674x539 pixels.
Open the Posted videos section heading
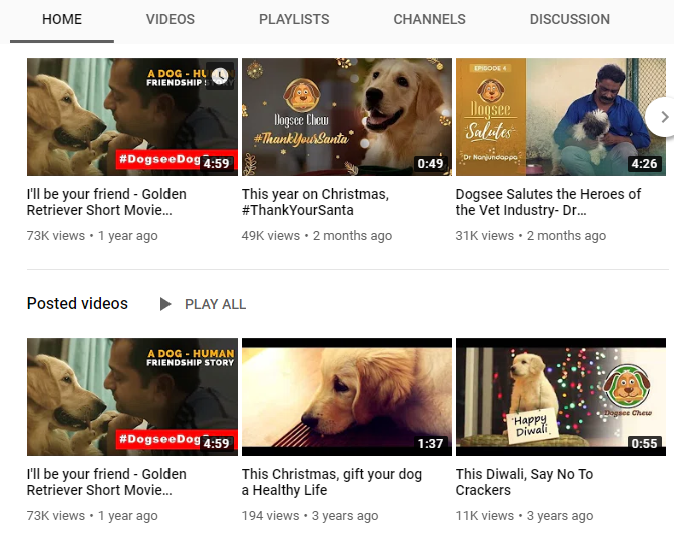click(x=77, y=303)
